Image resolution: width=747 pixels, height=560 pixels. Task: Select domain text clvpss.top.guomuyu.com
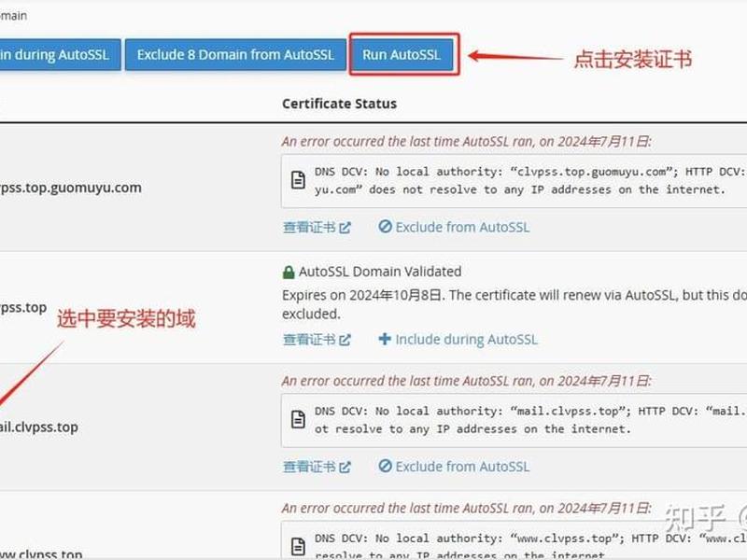coord(71,188)
